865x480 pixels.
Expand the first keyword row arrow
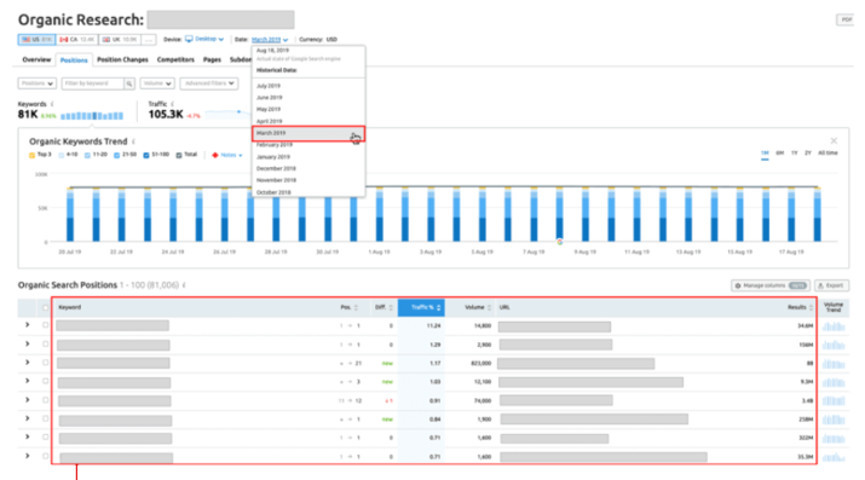pyautogui.click(x=27, y=325)
